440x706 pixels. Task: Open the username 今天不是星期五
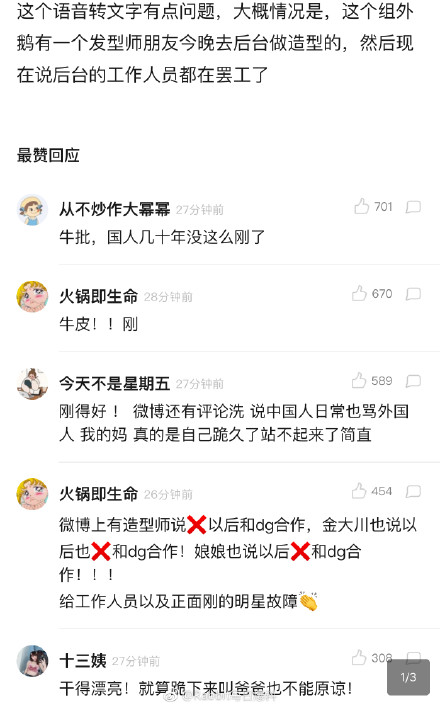point(115,384)
